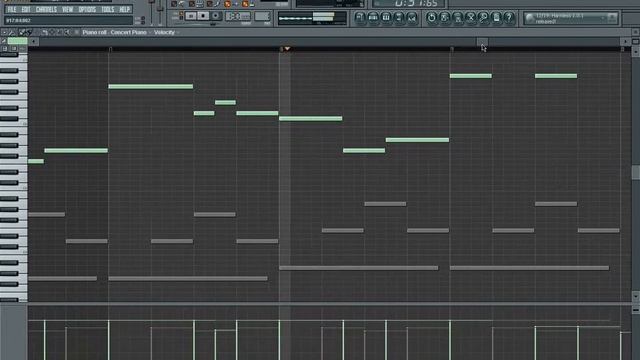Select the long grey bass note starting at bar 3
Screen dimensions: 640x360
[x=358, y=268]
